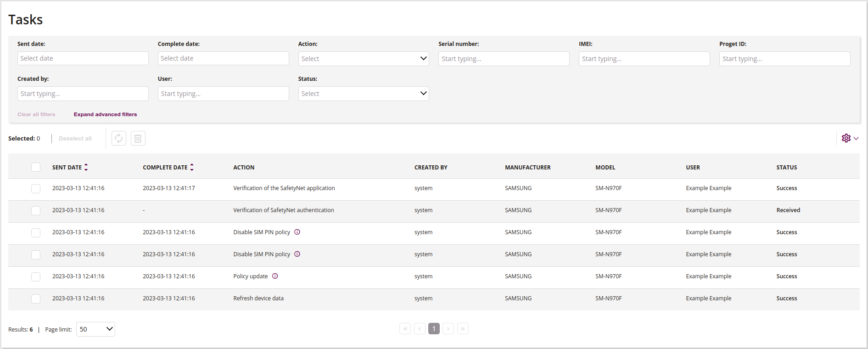Check the second Disable SIM PIN policy row
The width and height of the screenshot is (868, 349).
(36, 255)
